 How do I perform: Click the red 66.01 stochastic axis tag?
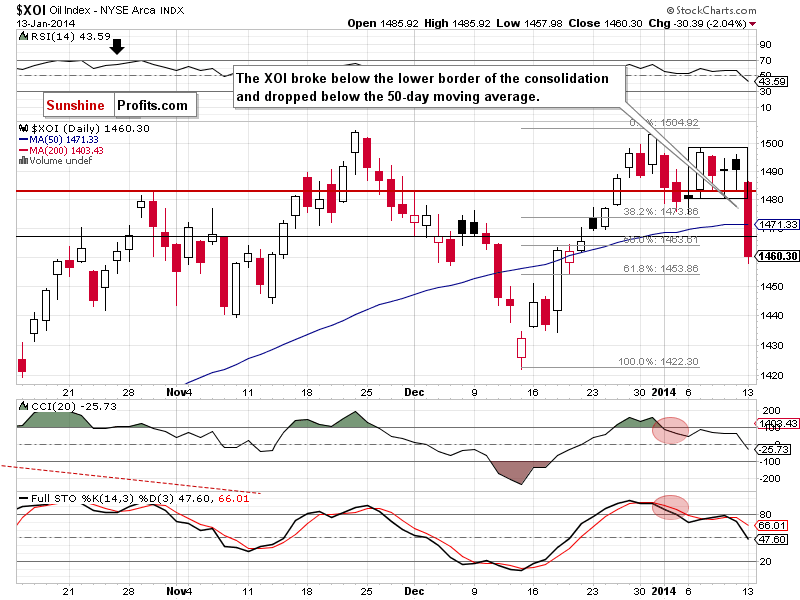click(x=772, y=525)
